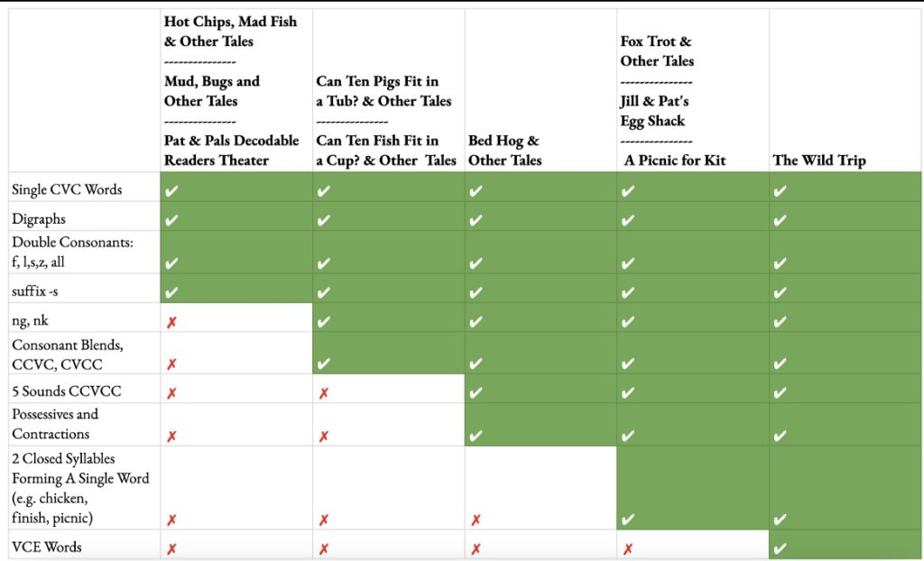Click the "Digraphs" row label
This screenshot has width=924, height=561.
(39, 219)
